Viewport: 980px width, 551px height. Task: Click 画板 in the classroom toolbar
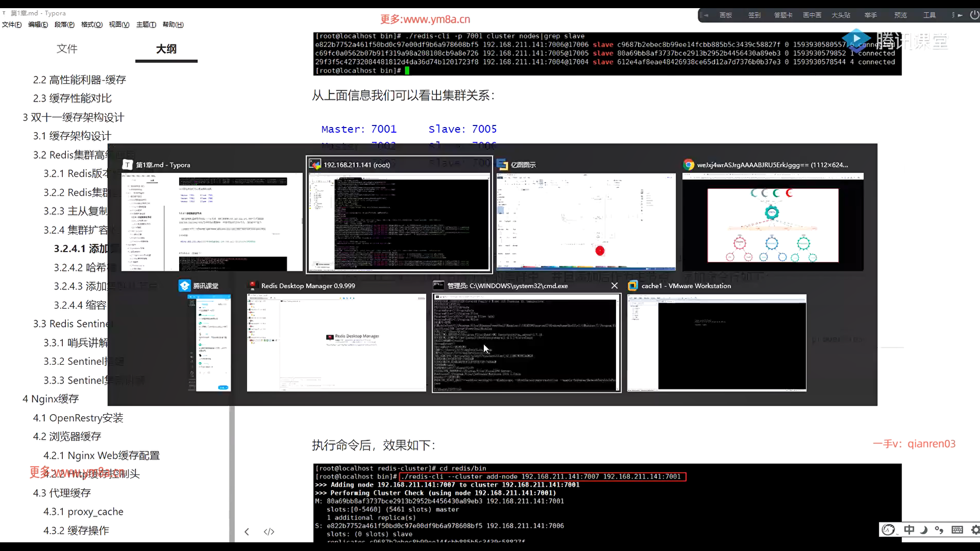pyautogui.click(x=725, y=15)
